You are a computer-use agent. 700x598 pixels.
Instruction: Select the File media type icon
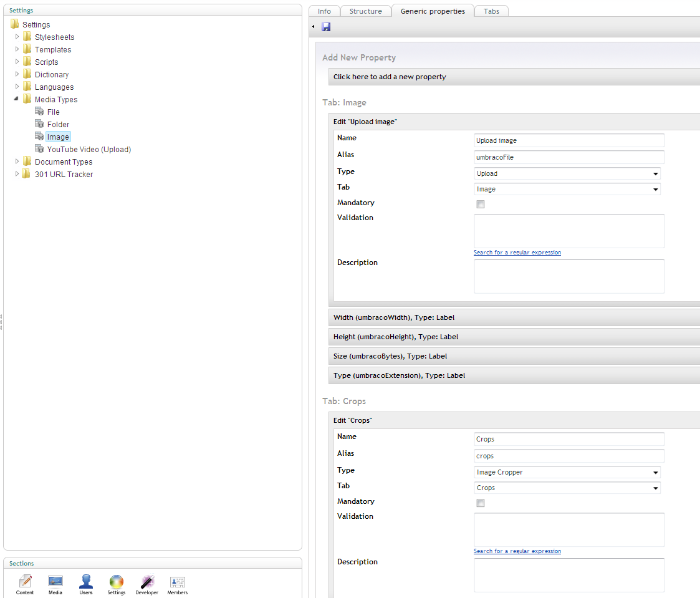click(x=40, y=112)
